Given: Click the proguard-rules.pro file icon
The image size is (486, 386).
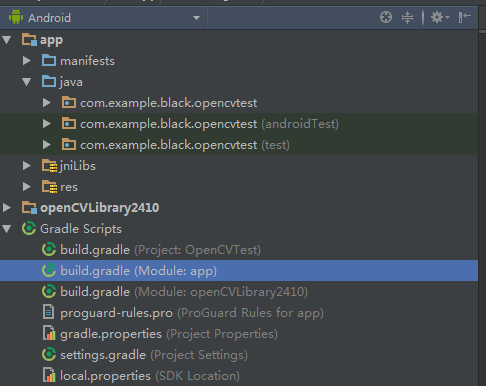Looking at the screenshot, I should 49,312.
